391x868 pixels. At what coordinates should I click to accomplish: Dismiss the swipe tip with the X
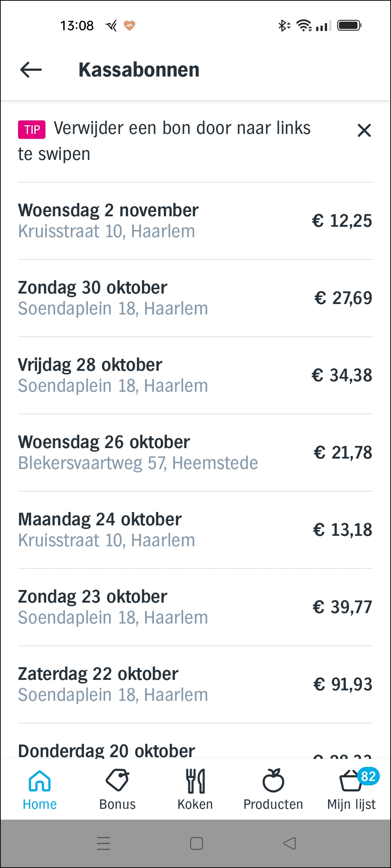364,130
